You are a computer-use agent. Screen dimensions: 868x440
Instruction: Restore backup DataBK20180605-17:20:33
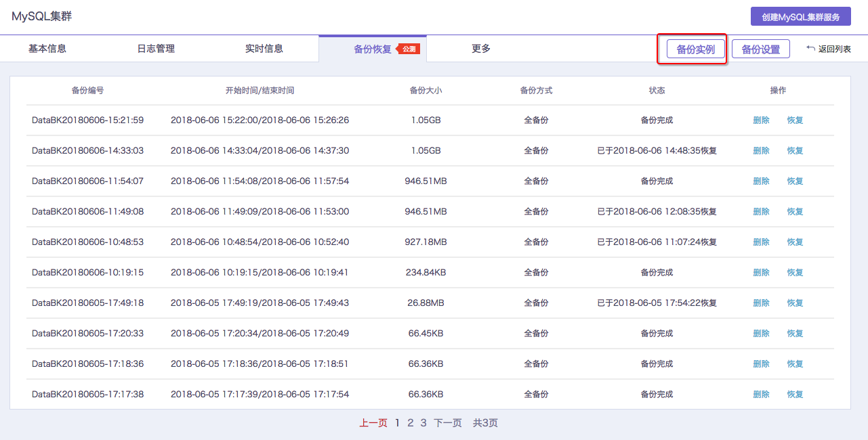[x=795, y=334]
